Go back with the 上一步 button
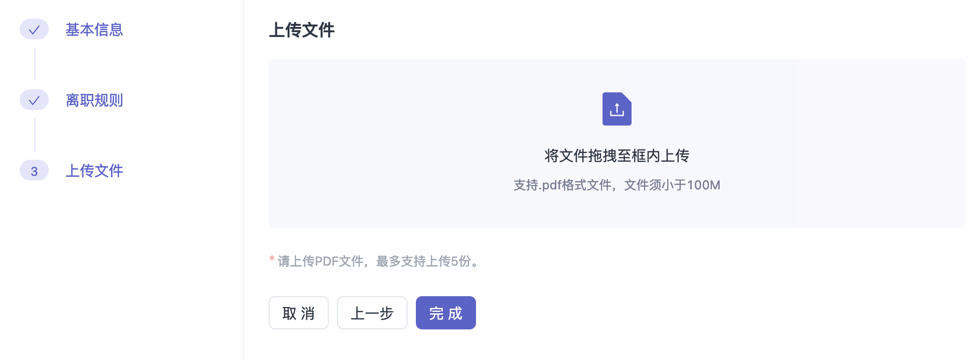980x360 pixels. point(372,313)
